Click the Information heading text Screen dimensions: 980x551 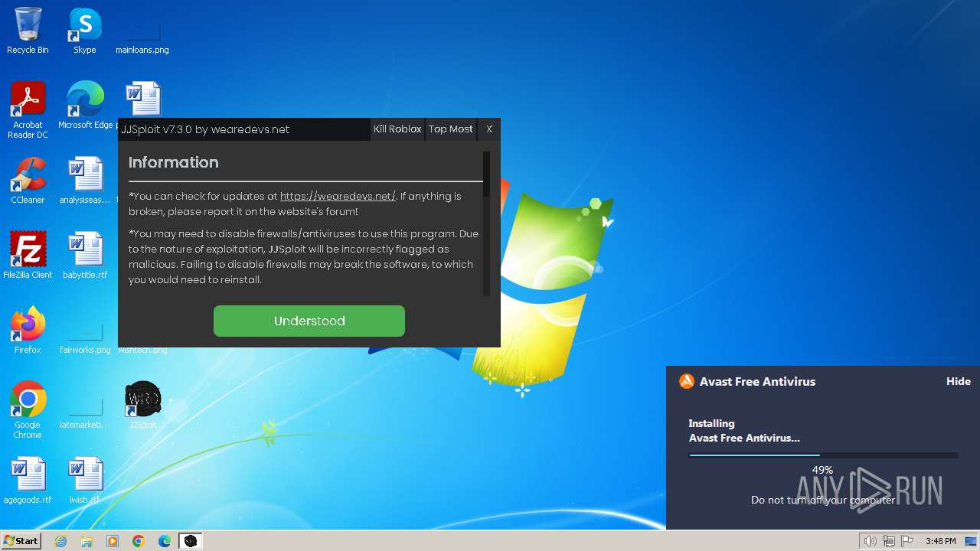[x=174, y=162]
